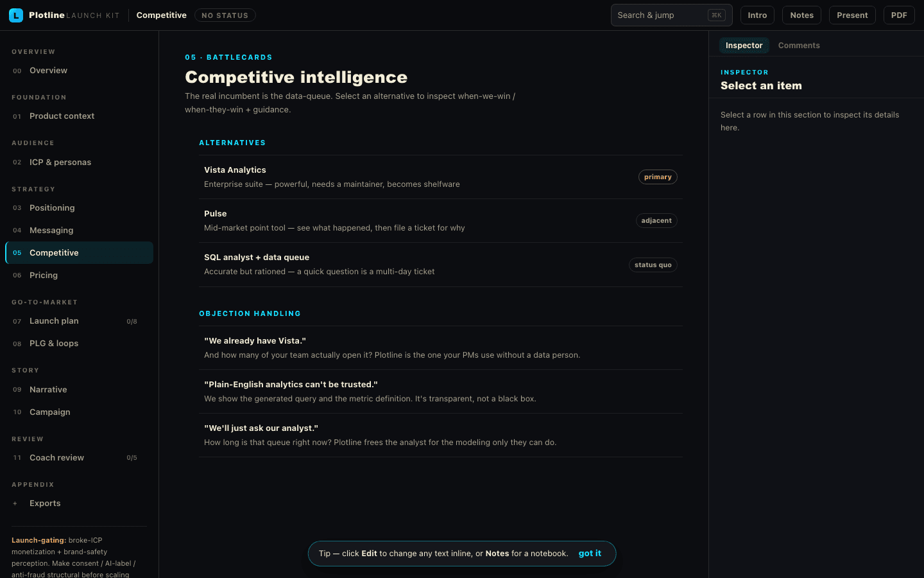Go to Overview section
The width and height of the screenshot is (924, 578).
point(79,71)
